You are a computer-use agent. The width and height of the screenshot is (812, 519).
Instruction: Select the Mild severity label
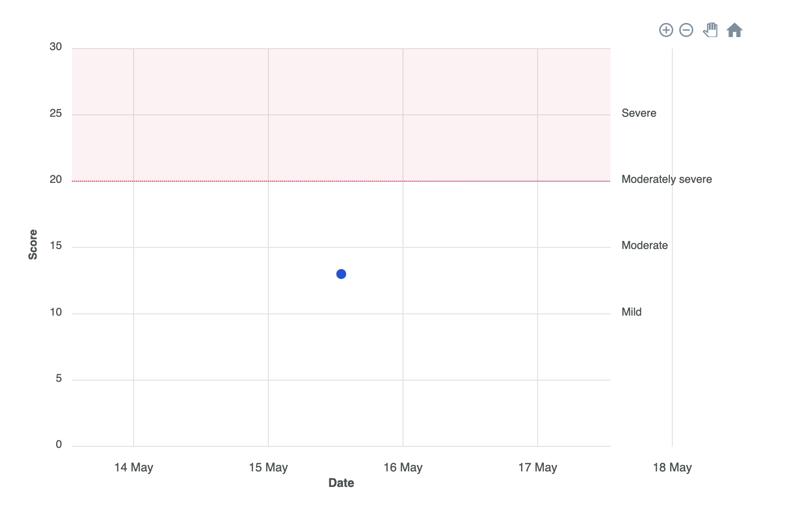[x=631, y=312]
